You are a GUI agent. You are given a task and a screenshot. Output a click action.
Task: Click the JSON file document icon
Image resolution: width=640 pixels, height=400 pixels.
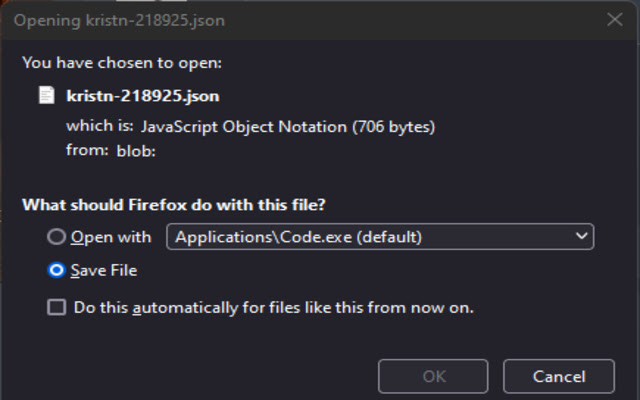click(x=46, y=96)
